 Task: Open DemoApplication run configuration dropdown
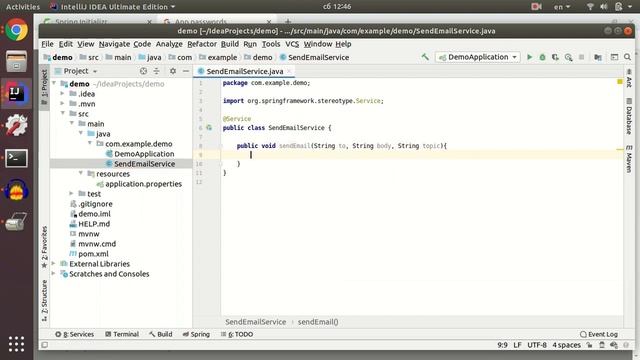coord(478,57)
